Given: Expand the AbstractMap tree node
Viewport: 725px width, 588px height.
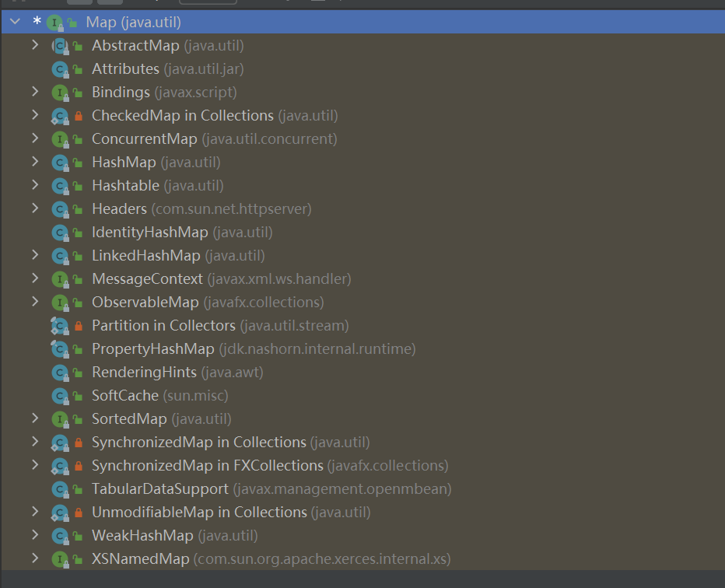Looking at the screenshot, I should (x=34, y=45).
